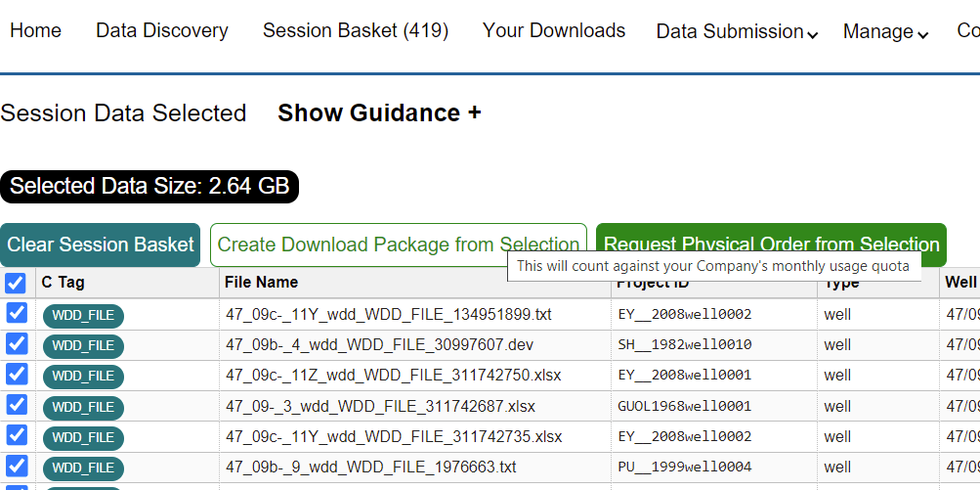Navigate to Your Downloads

[554, 30]
